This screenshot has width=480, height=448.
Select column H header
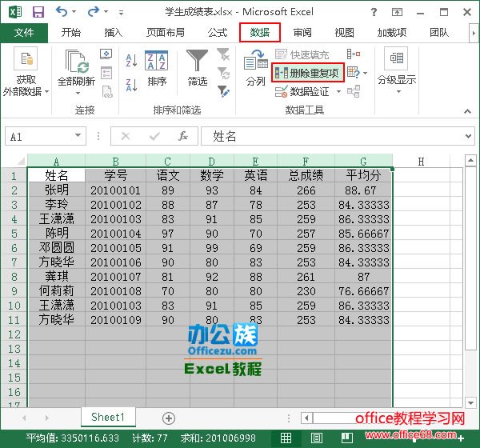coord(421,161)
